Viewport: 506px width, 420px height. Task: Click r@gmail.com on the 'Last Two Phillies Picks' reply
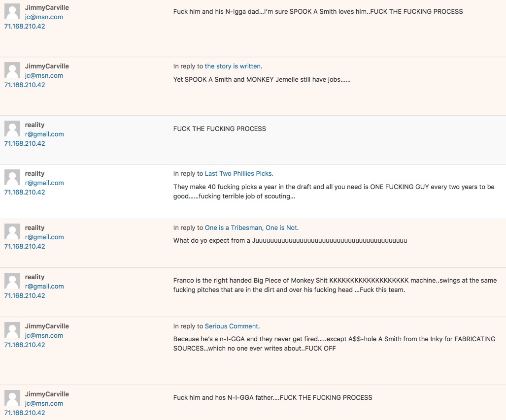click(x=44, y=183)
